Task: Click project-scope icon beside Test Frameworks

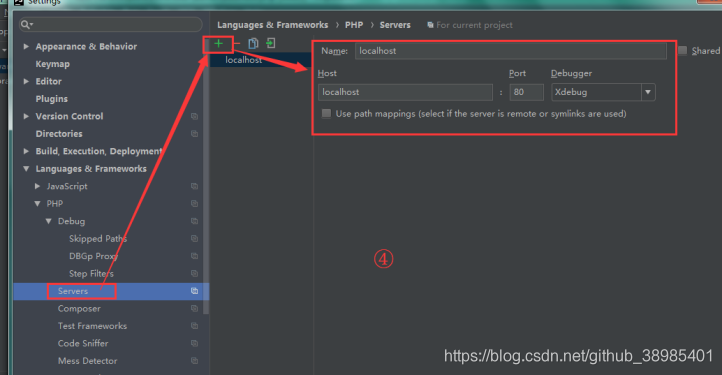Action: 194,326
